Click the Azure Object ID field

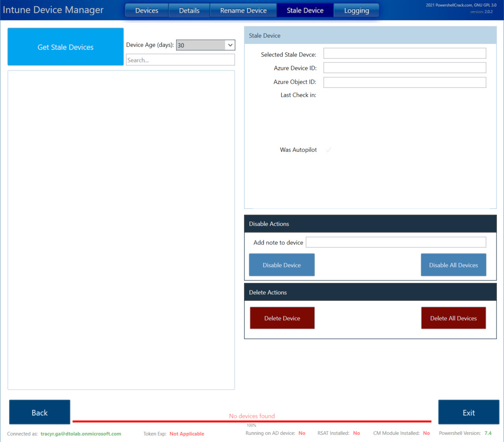pyautogui.click(x=405, y=82)
